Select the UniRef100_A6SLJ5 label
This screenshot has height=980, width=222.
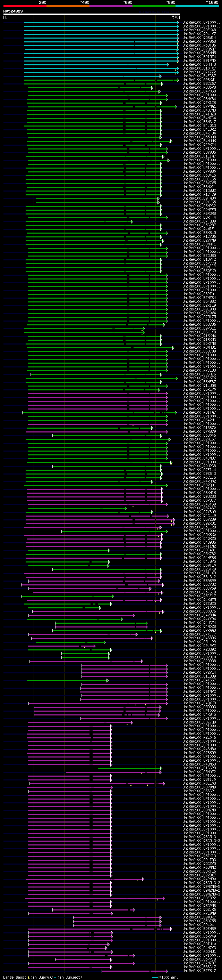pos(199,477)
